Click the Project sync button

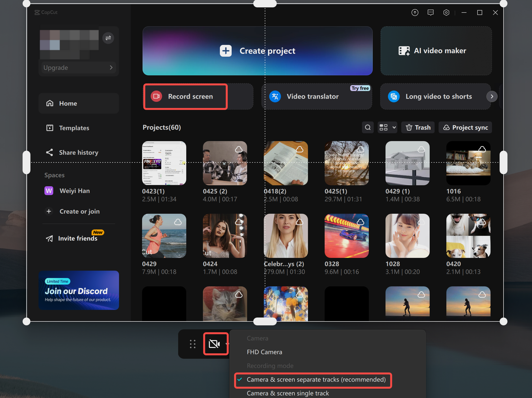[465, 127]
